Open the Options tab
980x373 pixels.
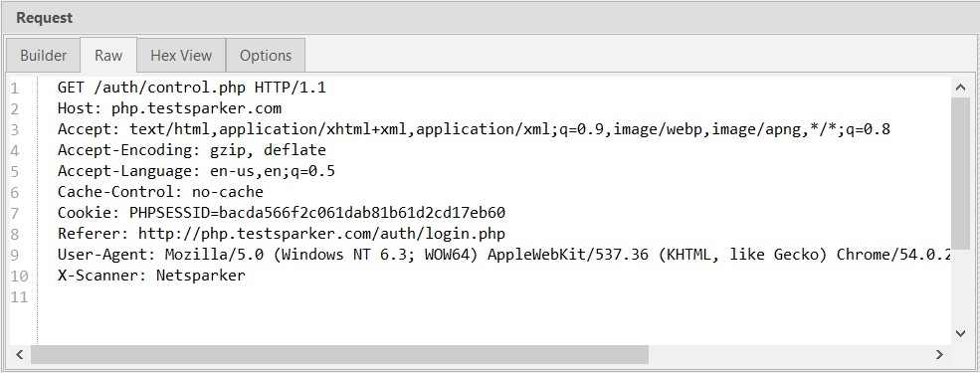coord(266,56)
